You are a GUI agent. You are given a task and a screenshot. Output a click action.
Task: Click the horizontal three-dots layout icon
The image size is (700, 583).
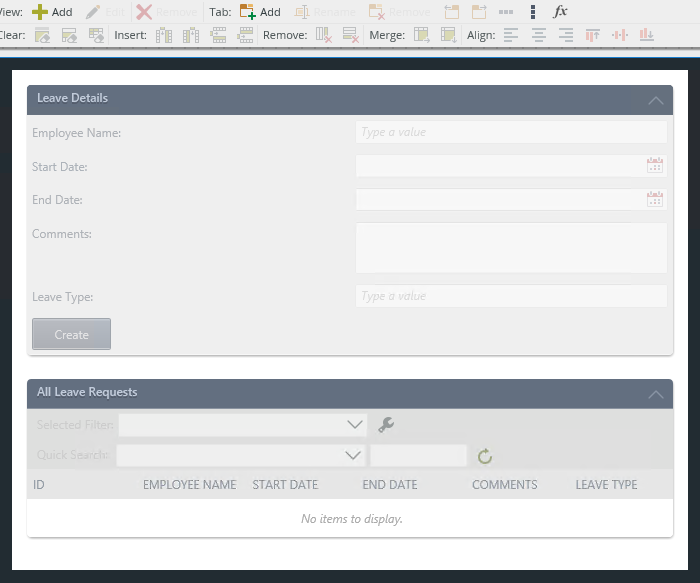point(506,12)
